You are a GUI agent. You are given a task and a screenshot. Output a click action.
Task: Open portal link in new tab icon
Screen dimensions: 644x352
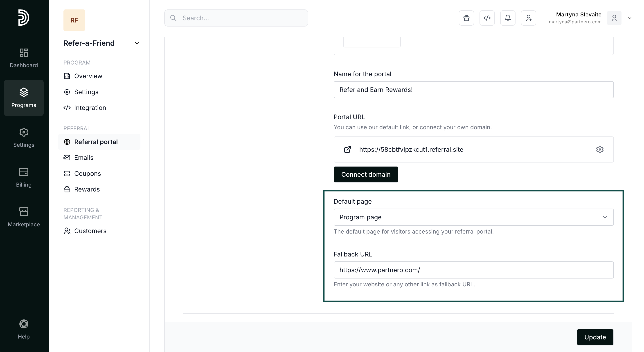tap(347, 149)
